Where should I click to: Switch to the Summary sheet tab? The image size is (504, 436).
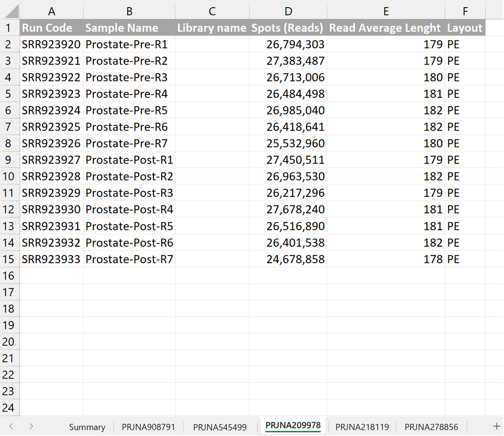(87, 427)
